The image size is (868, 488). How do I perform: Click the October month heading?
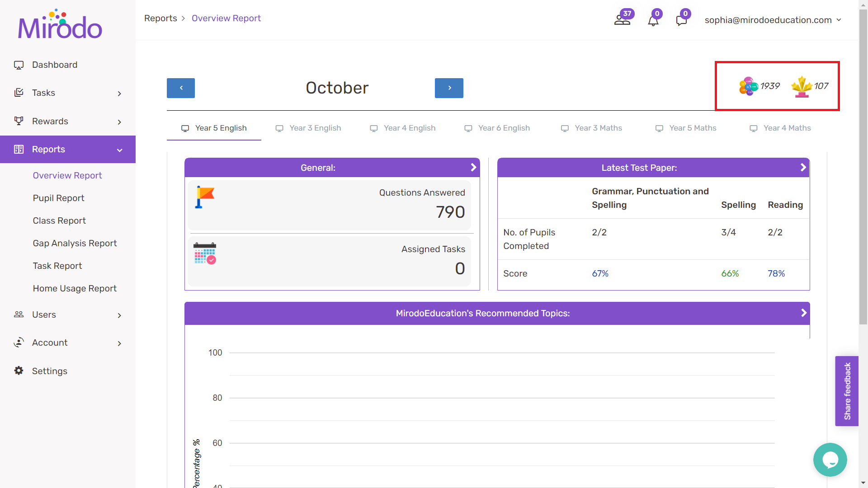[x=337, y=88]
